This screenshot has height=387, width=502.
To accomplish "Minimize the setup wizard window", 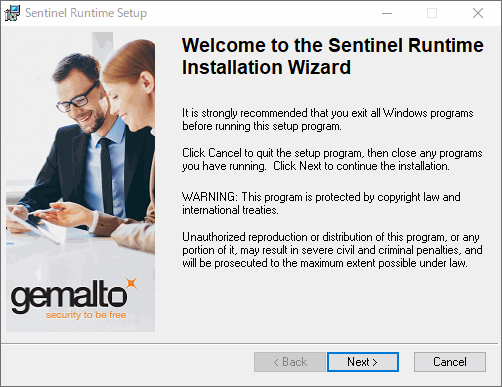I will (x=387, y=13).
